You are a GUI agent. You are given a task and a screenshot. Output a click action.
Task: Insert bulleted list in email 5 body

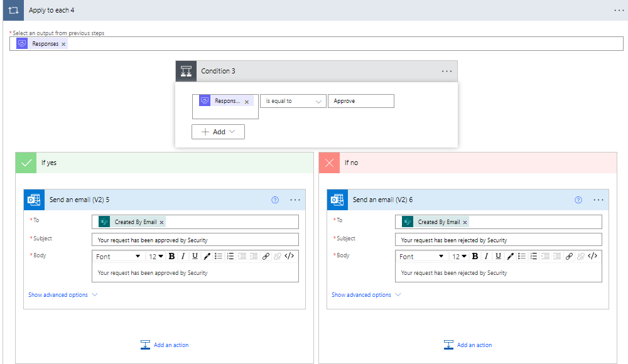pos(219,256)
